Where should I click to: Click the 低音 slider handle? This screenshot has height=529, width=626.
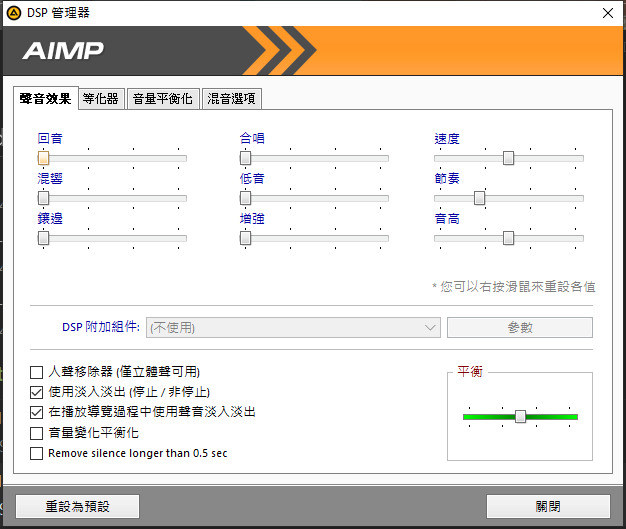click(246, 198)
